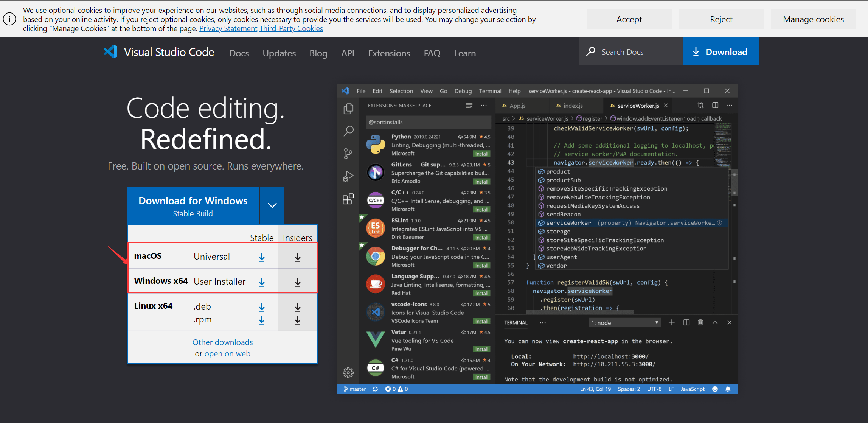Open the Manage cookies options
The width and height of the screenshot is (868, 434).
(x=813, y=19)
